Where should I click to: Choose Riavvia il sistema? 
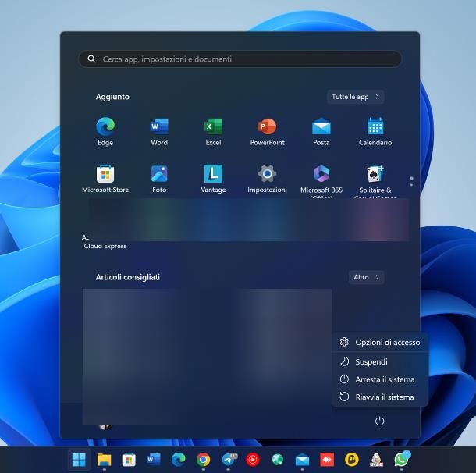click(380, 397)
